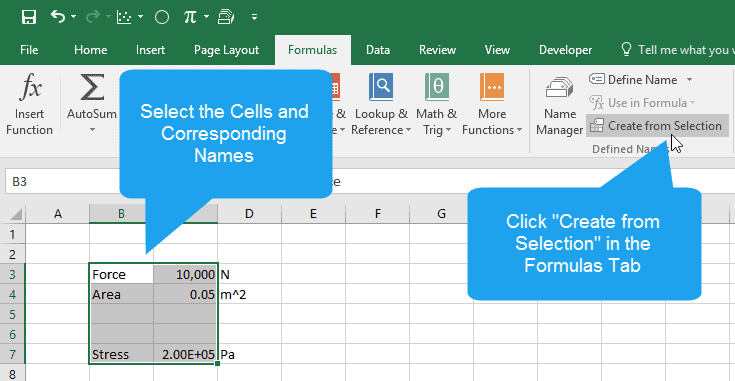Select column B header

point(121,214)
